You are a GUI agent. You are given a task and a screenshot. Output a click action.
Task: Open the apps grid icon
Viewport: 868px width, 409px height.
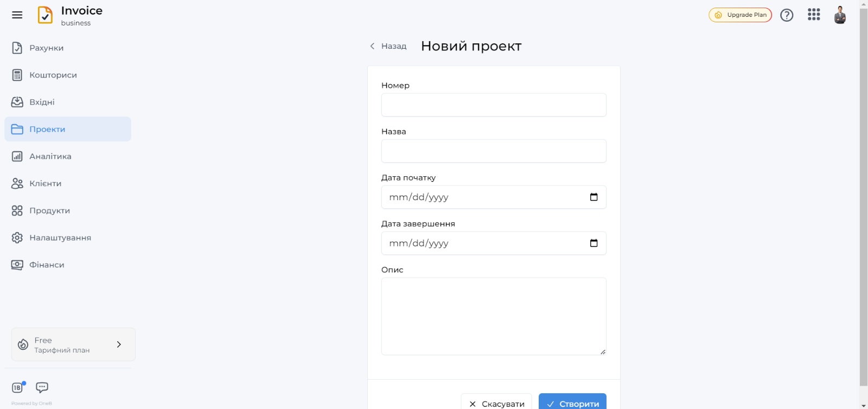(x=814, y=15)
